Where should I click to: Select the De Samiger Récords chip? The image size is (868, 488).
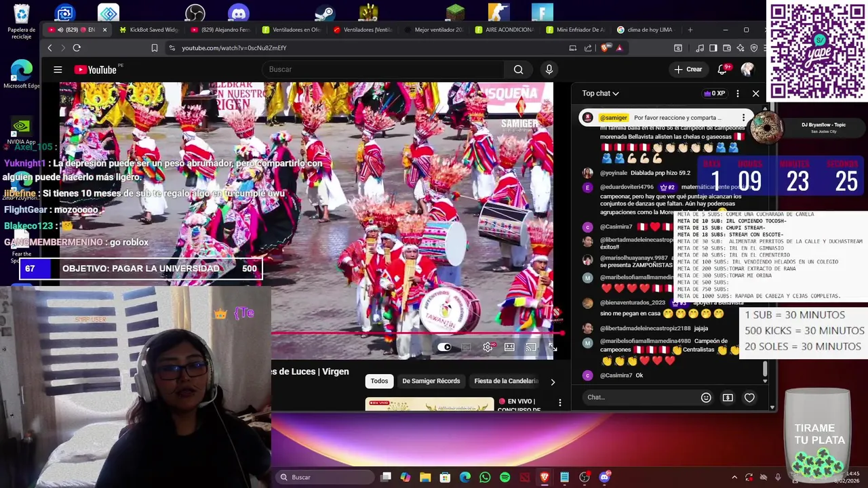[431, 381]
